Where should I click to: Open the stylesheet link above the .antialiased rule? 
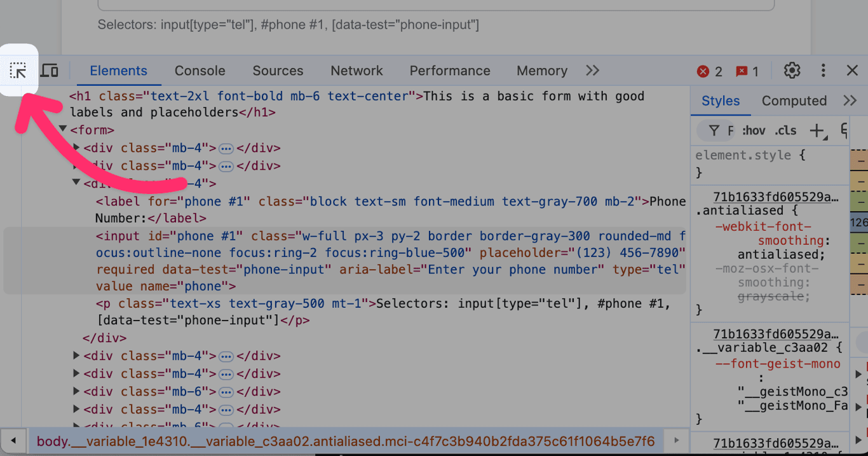[776, 197]
